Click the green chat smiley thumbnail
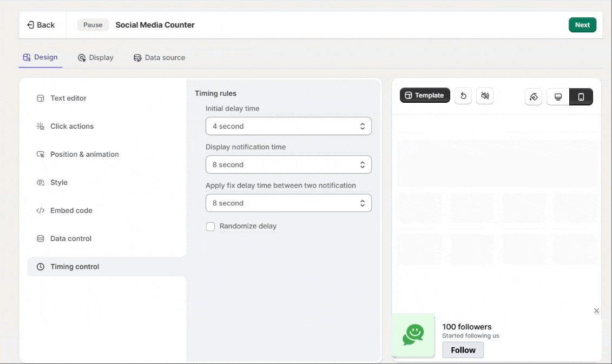This screenshot has width=612, height=364. [x=413, y=335]
